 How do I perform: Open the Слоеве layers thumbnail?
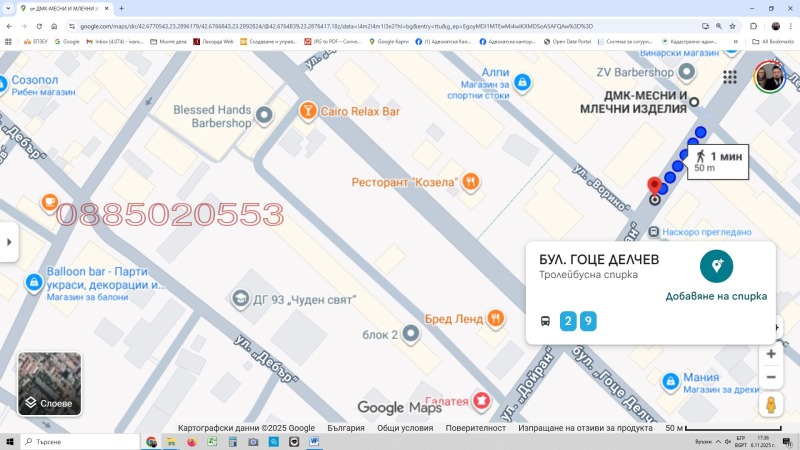pyautogui.click(x=49, y=384)
